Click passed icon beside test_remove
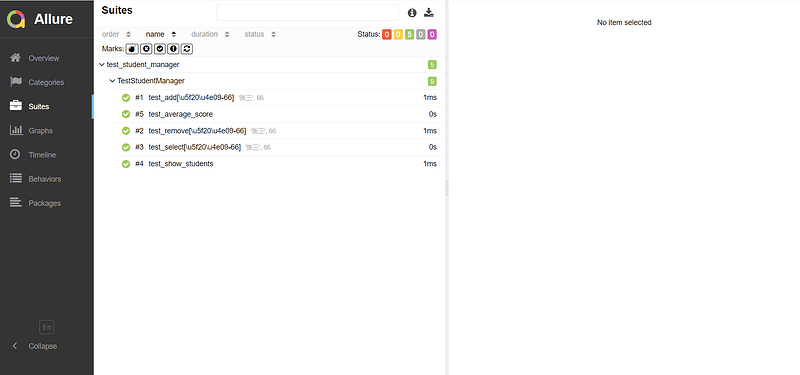The height and width of the screenshot is (375, 800). [126, 131]
